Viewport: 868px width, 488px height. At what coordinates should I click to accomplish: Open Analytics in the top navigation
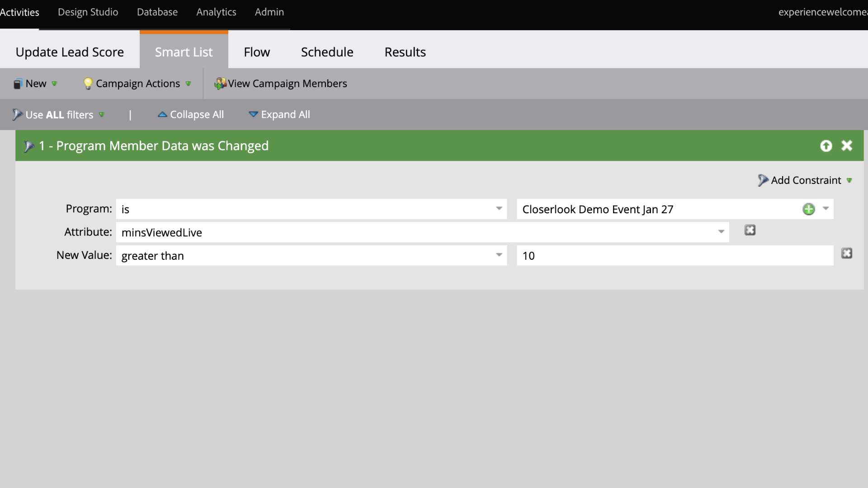[x=216, y=12]
